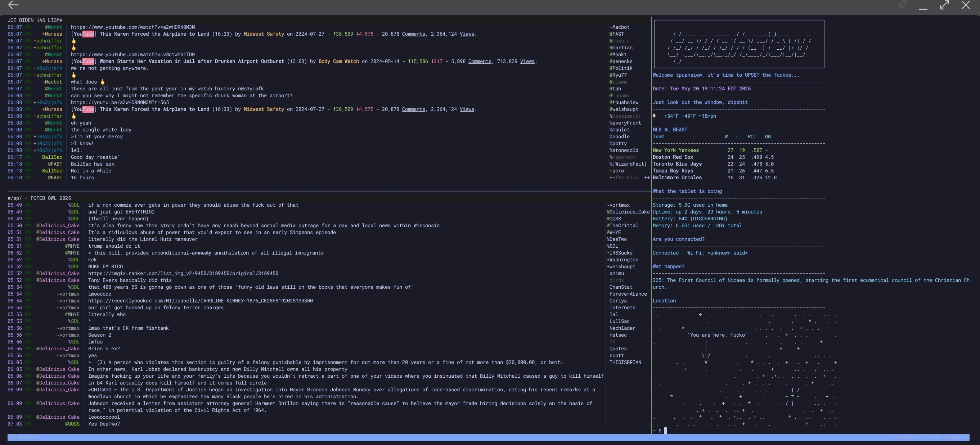The image size is (980, 445).
Task: Select @martian in the upper nick list
Action: 621,48
